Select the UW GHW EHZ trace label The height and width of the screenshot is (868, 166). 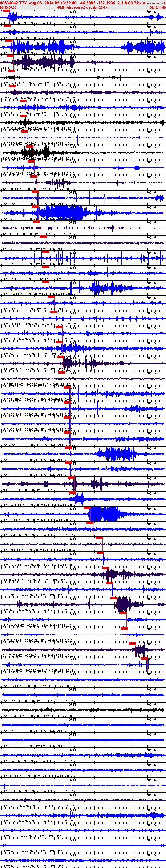click(39, 309)
